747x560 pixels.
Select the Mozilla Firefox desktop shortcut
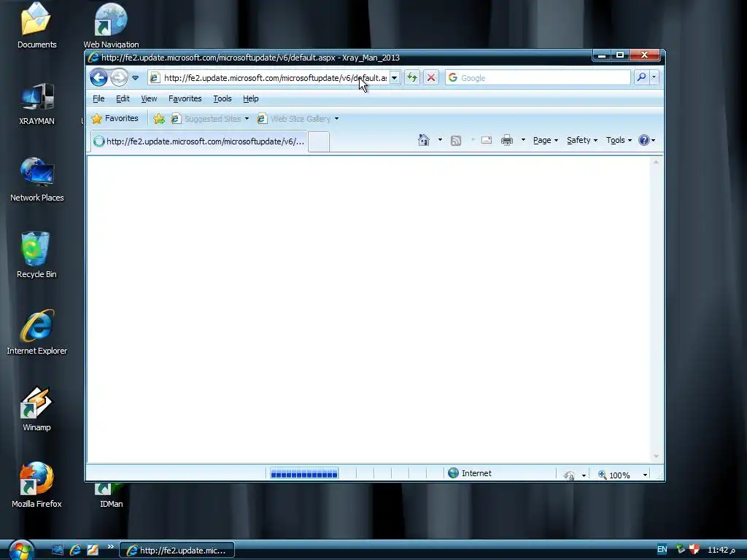click(36, 485)
